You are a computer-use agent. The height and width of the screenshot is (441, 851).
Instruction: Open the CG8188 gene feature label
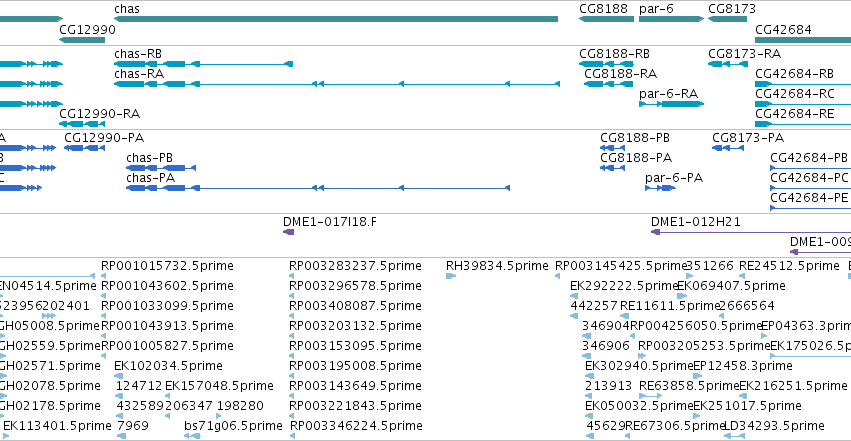[604, 9]
